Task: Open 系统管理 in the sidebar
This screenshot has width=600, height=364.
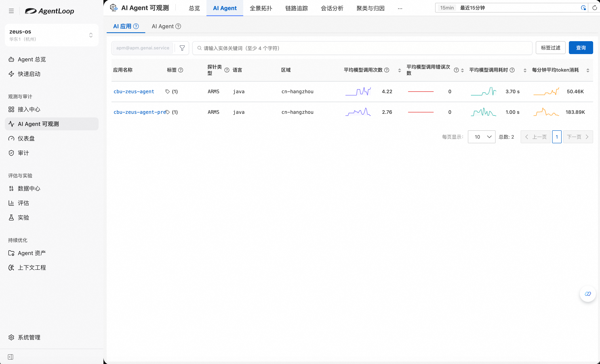Action: [x=52, y=337]
